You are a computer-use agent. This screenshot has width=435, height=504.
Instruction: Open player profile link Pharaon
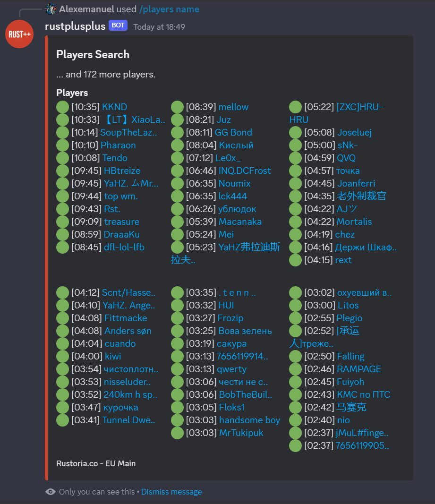119,145
